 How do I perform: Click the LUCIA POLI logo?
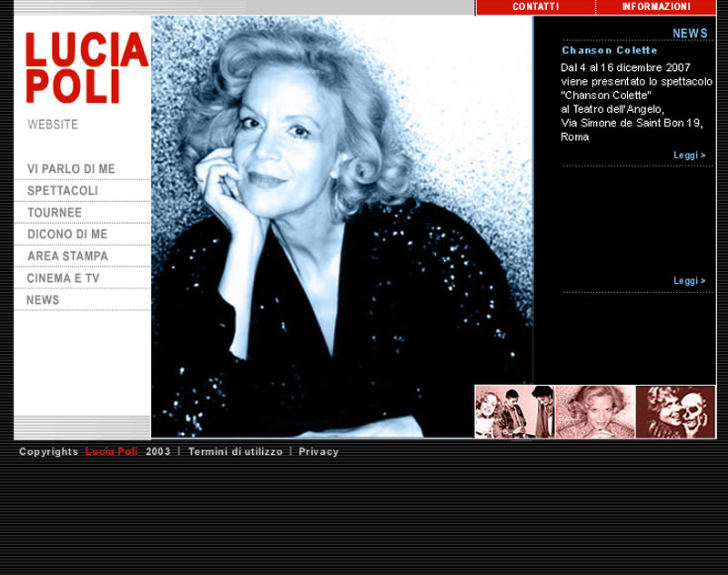pos(86,67)
